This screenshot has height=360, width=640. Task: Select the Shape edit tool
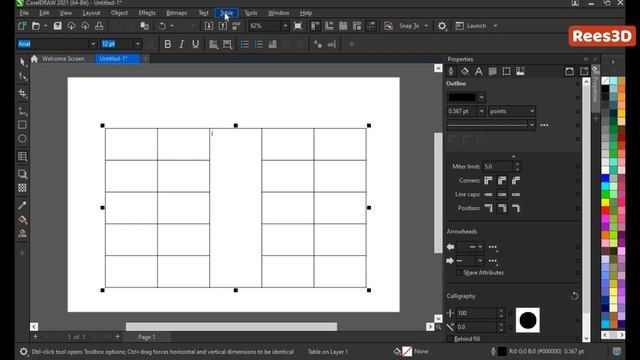(22, 76)
